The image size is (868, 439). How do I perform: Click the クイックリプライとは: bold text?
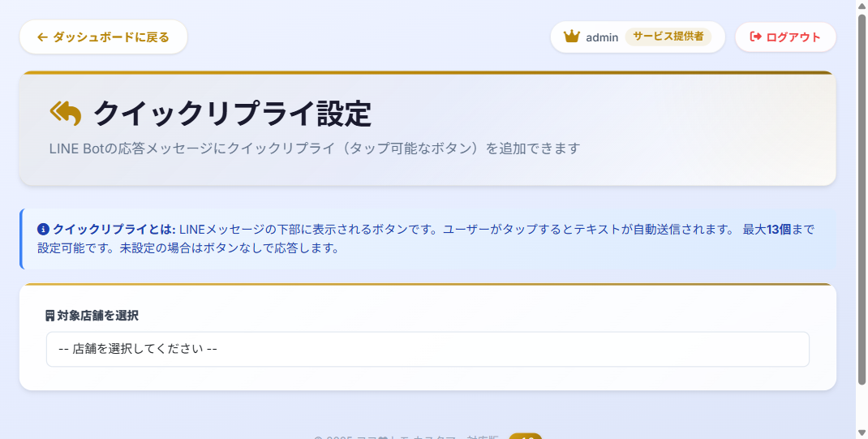click(x=114, y=229)
